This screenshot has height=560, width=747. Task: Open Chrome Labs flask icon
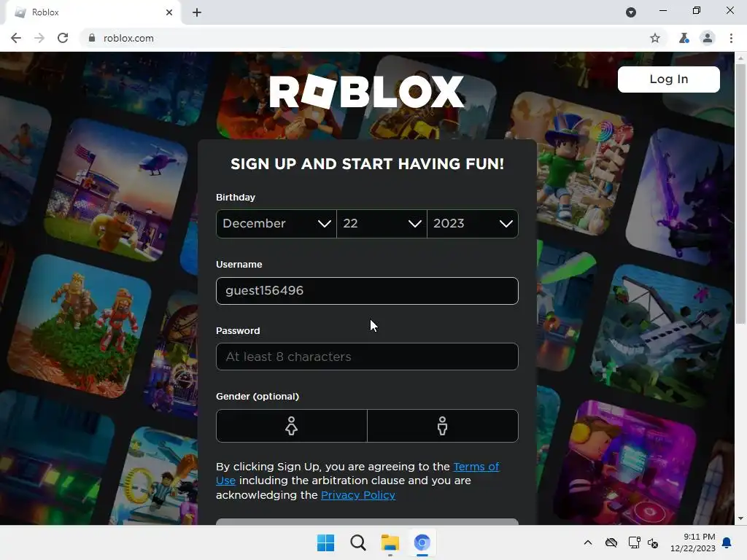pyautogui.click(x=684, y=38)
